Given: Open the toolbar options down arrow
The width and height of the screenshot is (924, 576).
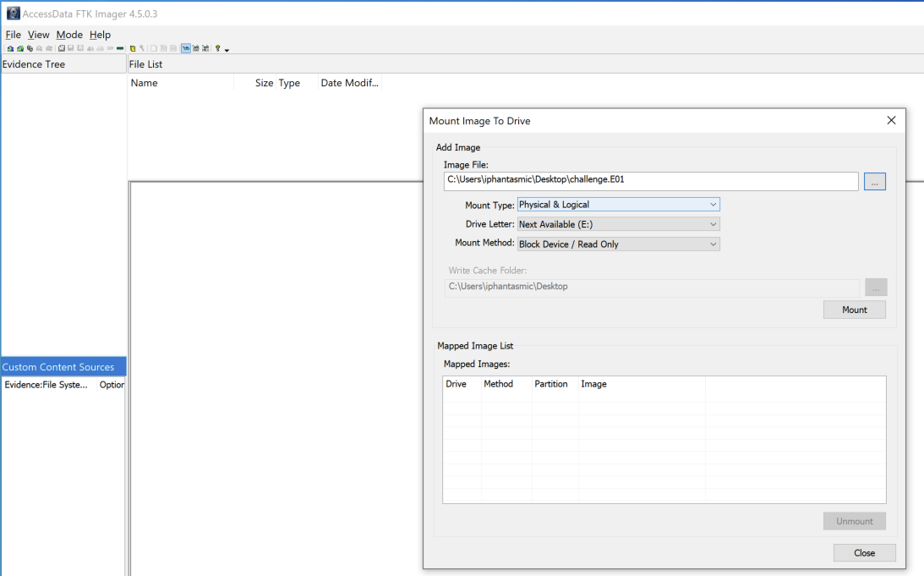Looking at the screenshot, I should tap(227, 50).
